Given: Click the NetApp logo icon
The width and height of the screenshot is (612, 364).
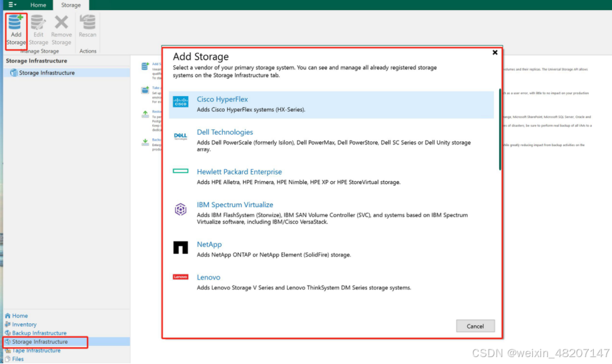Looking at the screenshot, I should [x=180, y=247].
